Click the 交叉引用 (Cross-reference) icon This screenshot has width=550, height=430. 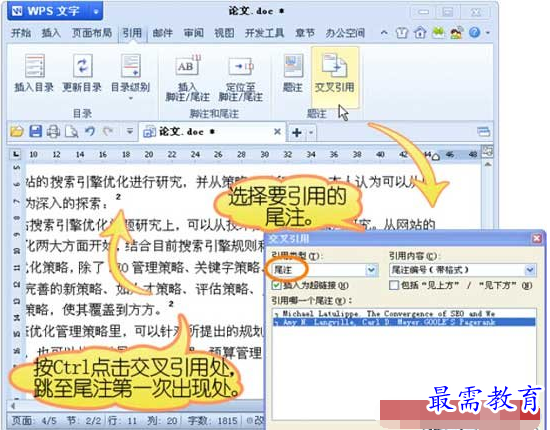pyautogui.click(x=335, y=65)
